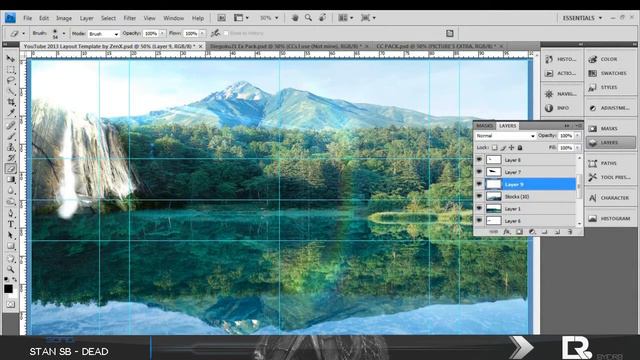Select the Move tool
Screen dimensions: 640x360
click(x=11, y=59)
